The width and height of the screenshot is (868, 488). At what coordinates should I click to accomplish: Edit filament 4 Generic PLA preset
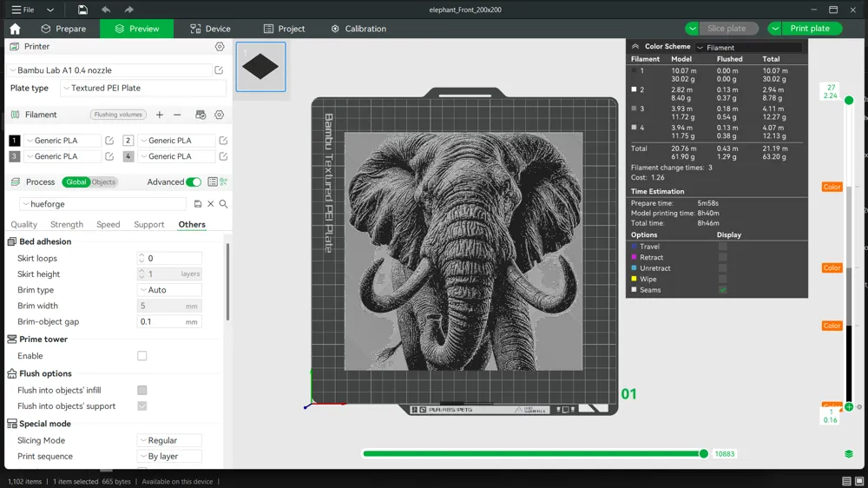tap(223, 156)
